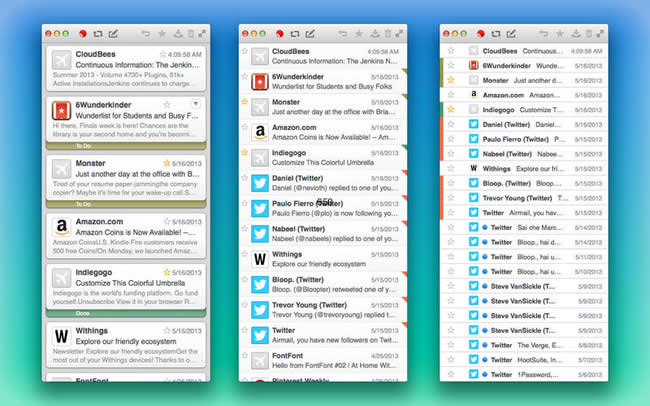The image size is (650, 406).
Task: Open Trevor Young (Twitter) message in two-line list
Action: 323,310
